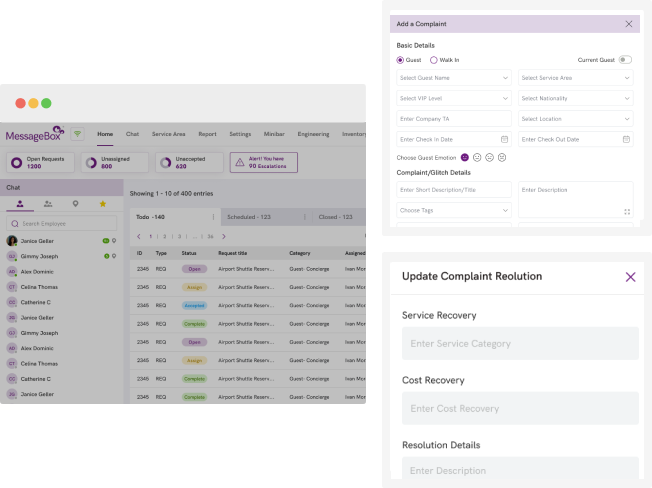Open the group chat icon tab

(x=47, y=204)
